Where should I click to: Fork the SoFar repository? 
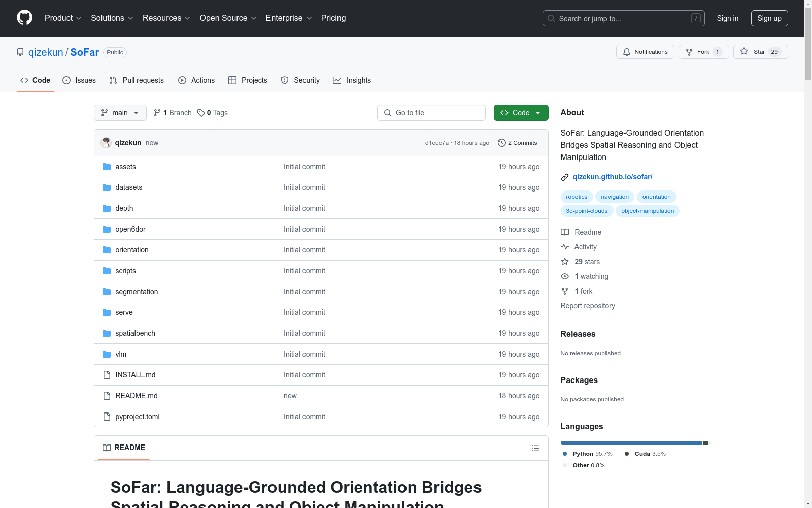point(703,52)
